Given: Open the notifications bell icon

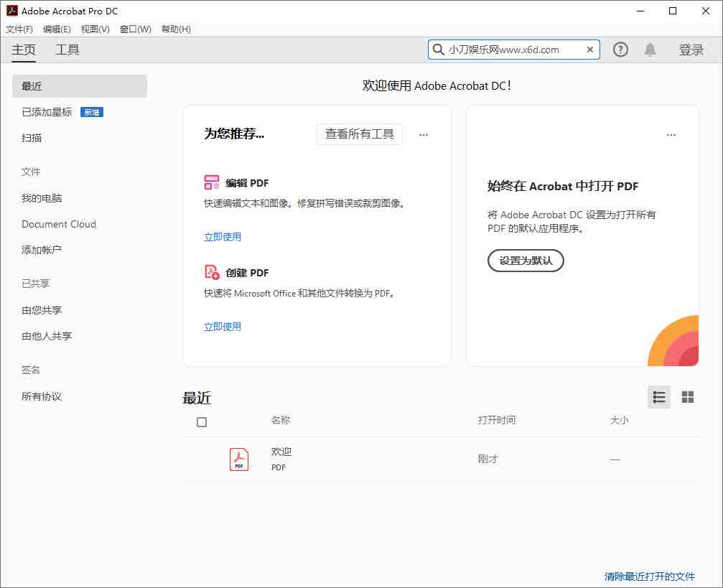Looking at the screenshot, I should [650, 50].
